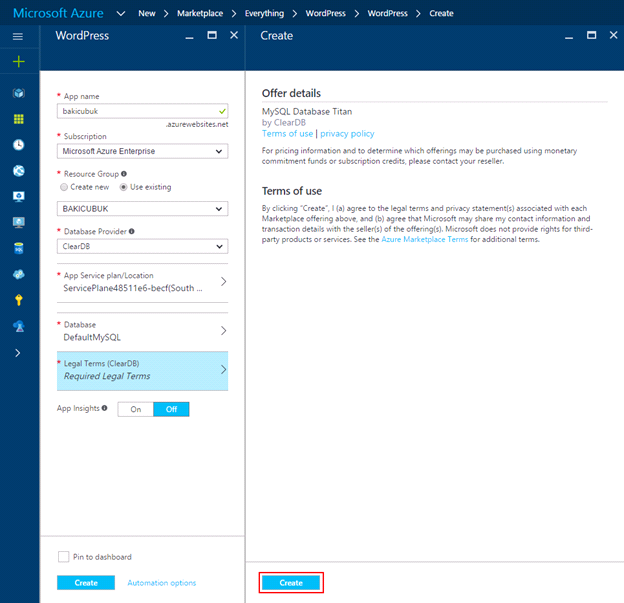Open the yellow key Subscriptions icon
This screenshot has height=603, width=624.
click(x=19, y=300)
